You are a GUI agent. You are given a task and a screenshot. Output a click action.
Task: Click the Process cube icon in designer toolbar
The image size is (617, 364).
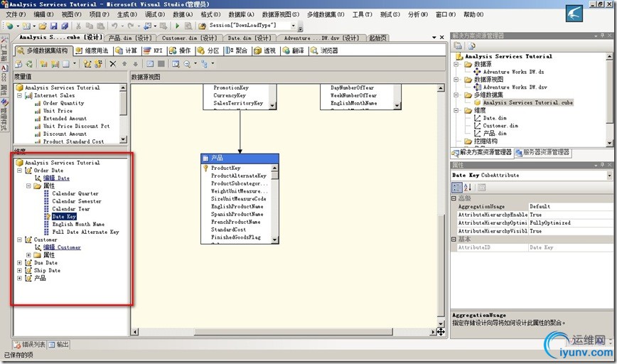[18, 64]
